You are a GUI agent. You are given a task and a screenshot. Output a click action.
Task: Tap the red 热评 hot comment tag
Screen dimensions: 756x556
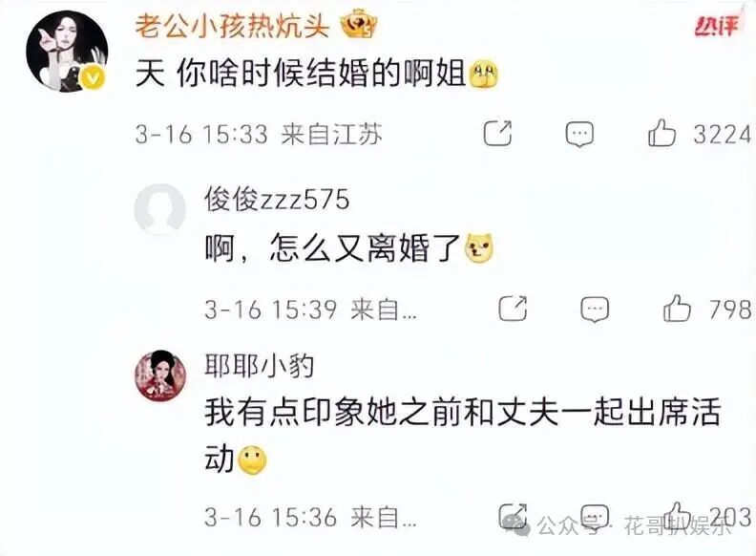click(717, 26)
